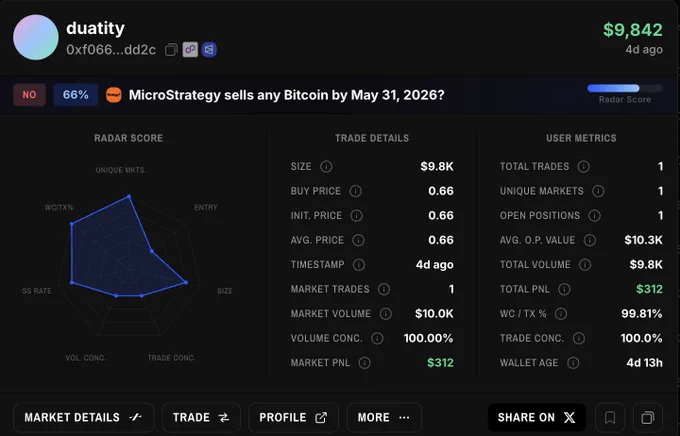Show info for AVG. PRICE
680x436 pixels.
(x=358, y=240)
